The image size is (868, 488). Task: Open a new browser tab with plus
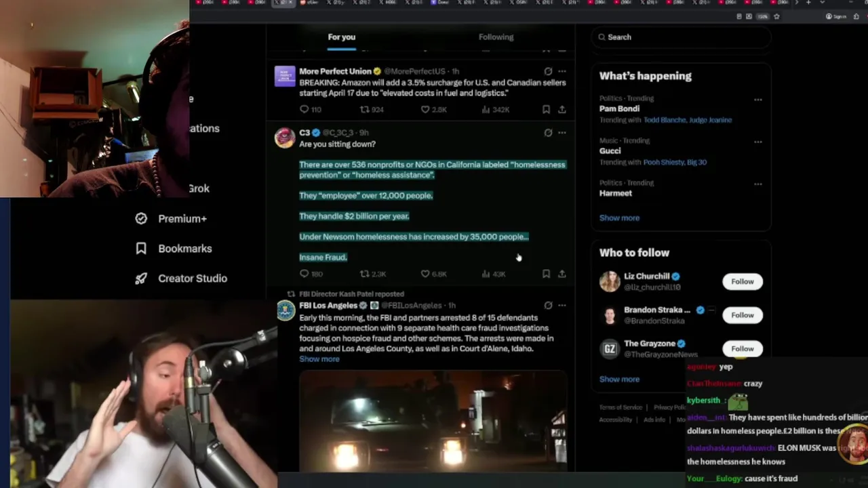point(808,3)
